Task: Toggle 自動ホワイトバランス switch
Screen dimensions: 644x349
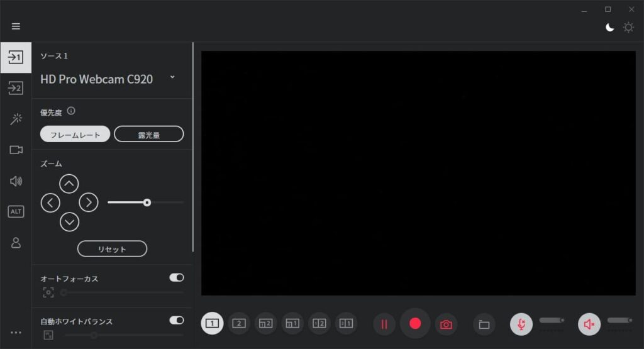Action: tap(177, 320)
